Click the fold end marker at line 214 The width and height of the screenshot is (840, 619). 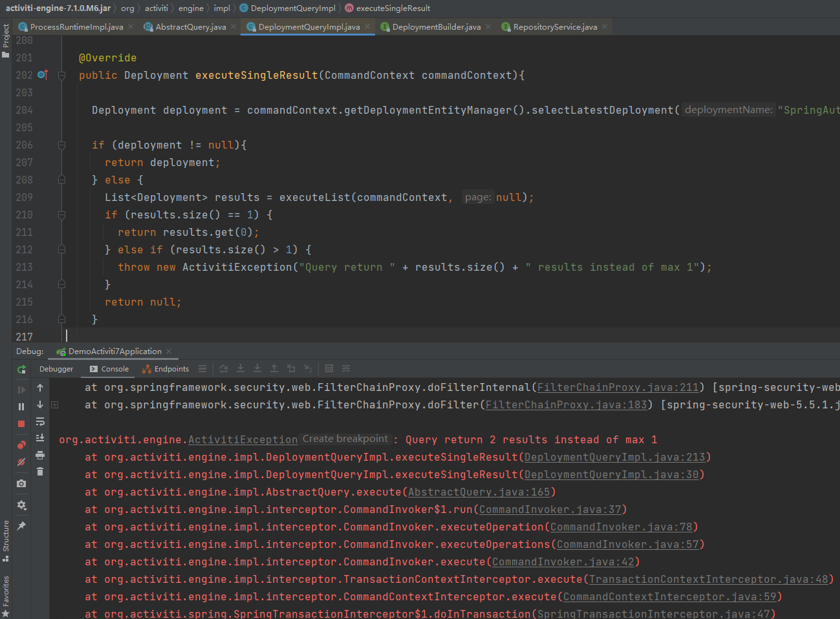[62, 284]
